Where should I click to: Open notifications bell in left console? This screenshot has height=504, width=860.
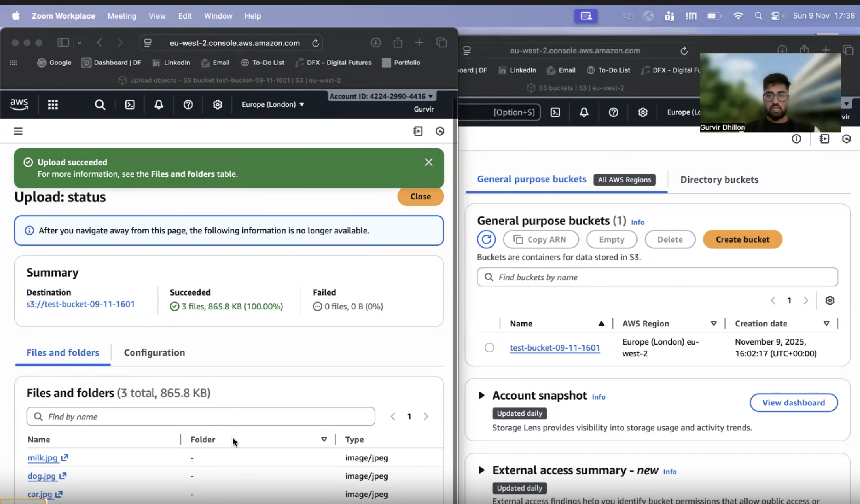pos(159,104)
